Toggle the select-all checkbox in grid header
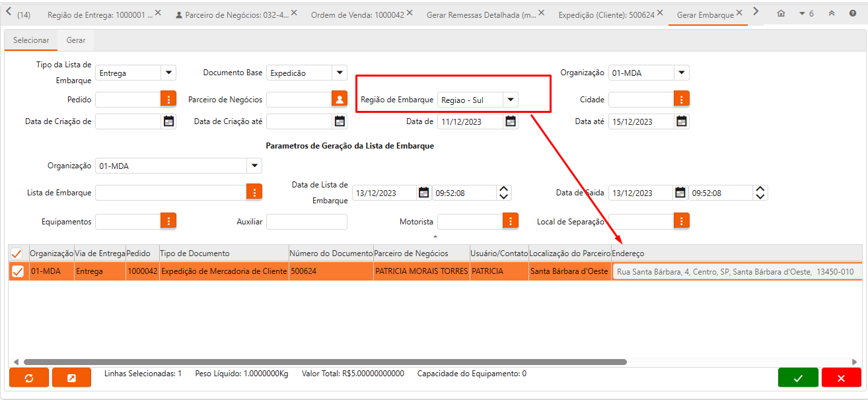 point(17,253)
